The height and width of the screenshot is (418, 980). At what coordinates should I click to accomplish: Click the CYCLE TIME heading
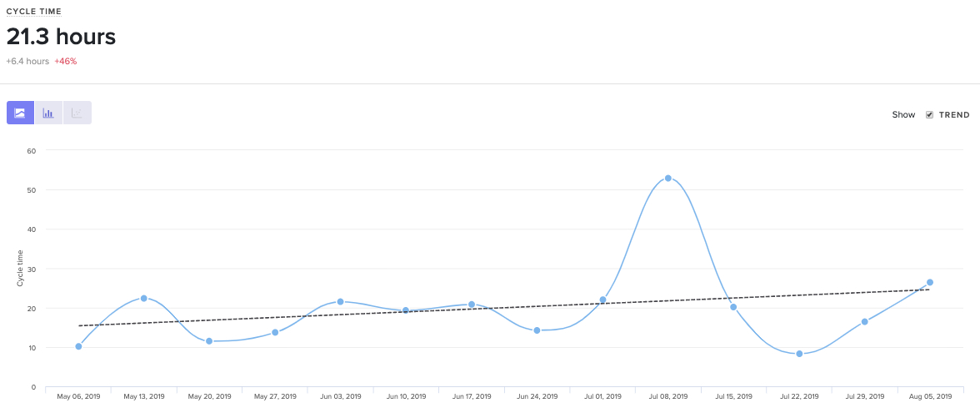click(34, 12)
